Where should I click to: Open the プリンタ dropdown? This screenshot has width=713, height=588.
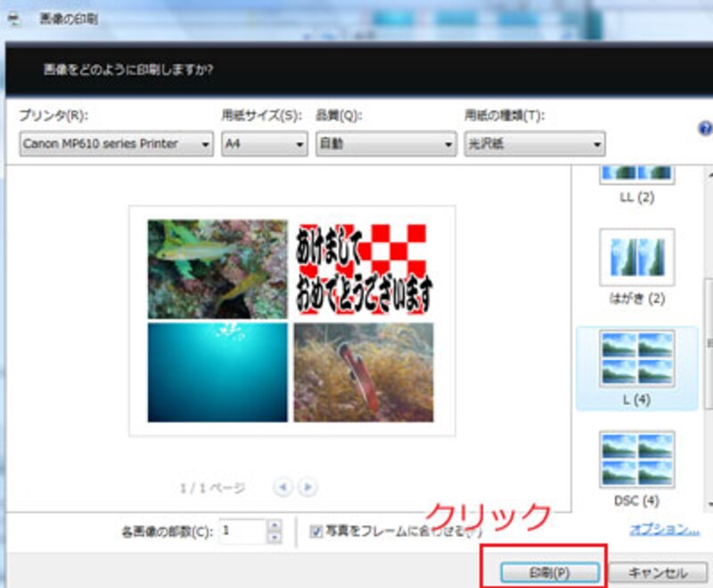click(117, 143)
